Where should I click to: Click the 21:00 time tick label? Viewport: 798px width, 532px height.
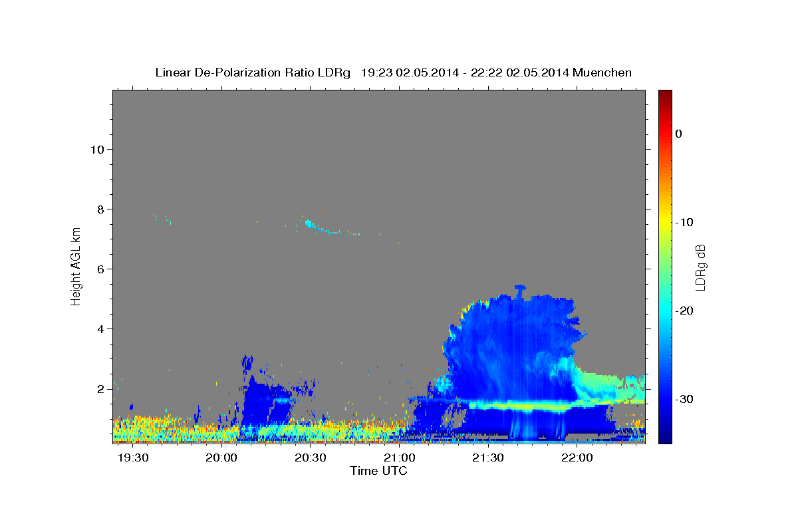pos(400,458)
